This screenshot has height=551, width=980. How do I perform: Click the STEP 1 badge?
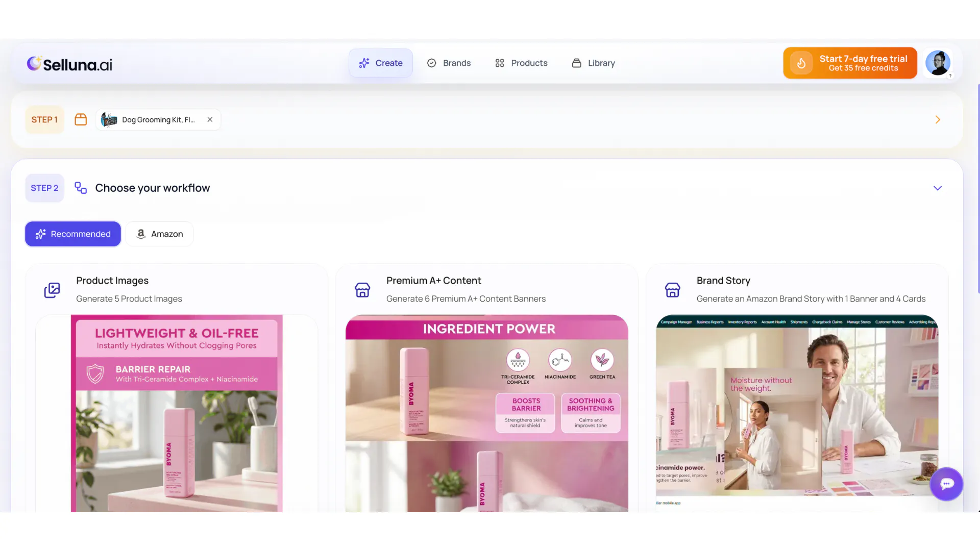[44, 120]
